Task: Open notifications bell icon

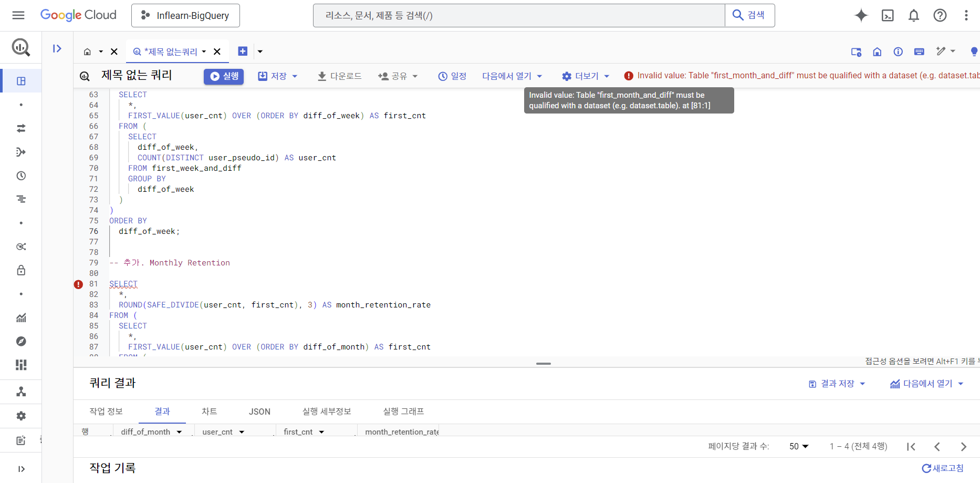Action: point(914,15)
